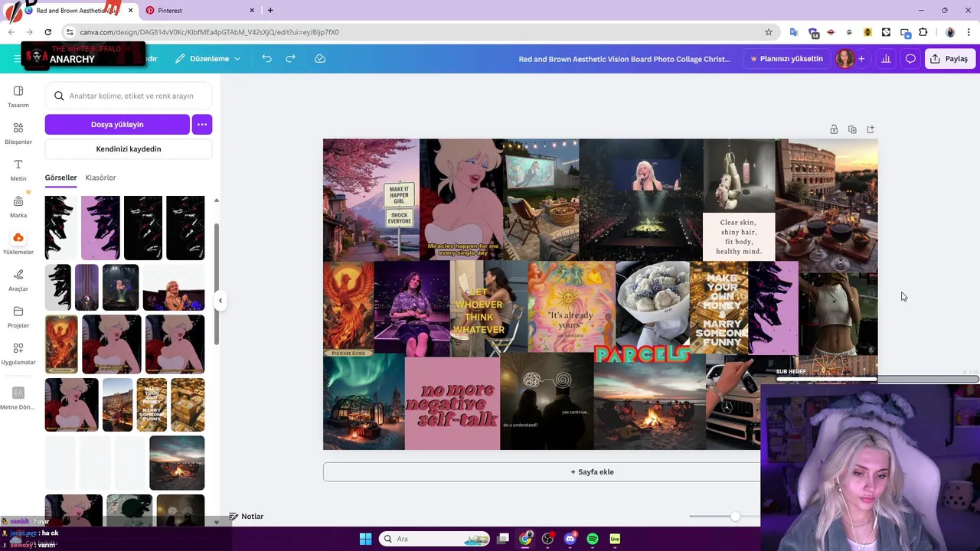Click the Kendinizi kaydedin button

pos(129,149)
